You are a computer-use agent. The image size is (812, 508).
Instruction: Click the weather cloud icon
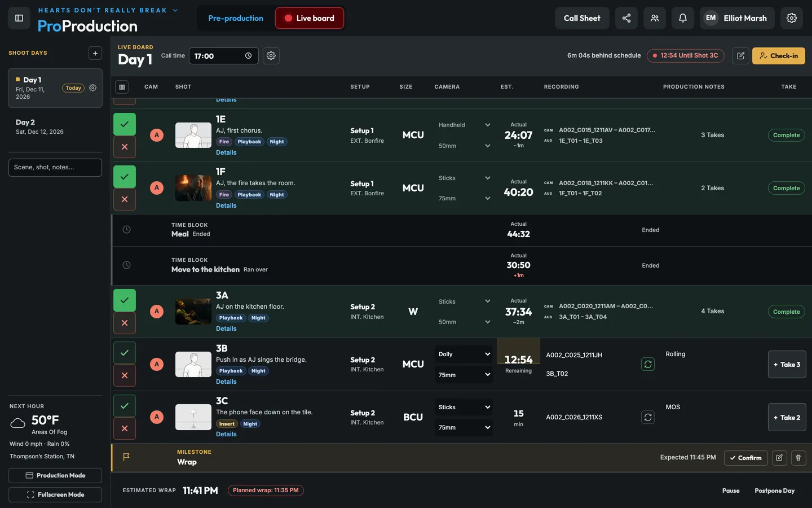18,423
